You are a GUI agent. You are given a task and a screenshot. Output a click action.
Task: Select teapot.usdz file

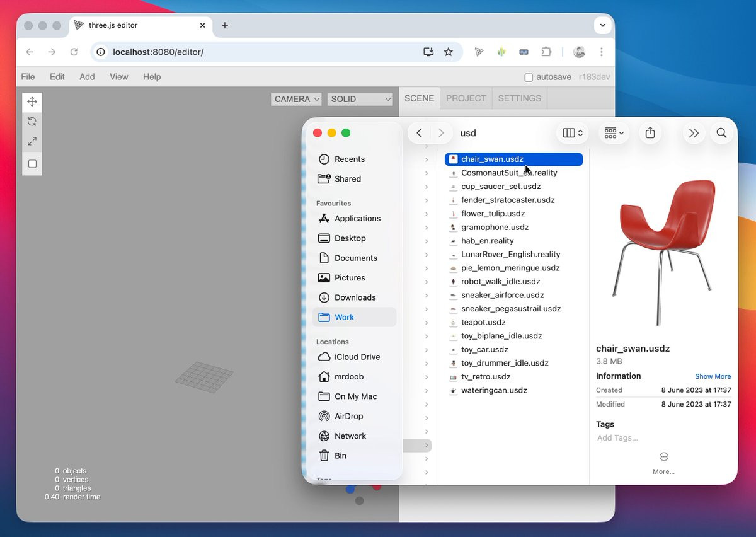click(513, 322)
